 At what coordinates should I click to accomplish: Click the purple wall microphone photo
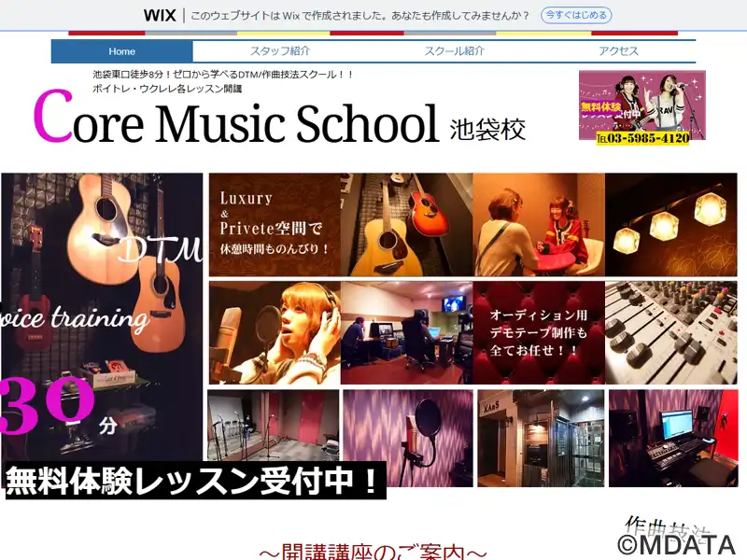(x=408, y=438)
